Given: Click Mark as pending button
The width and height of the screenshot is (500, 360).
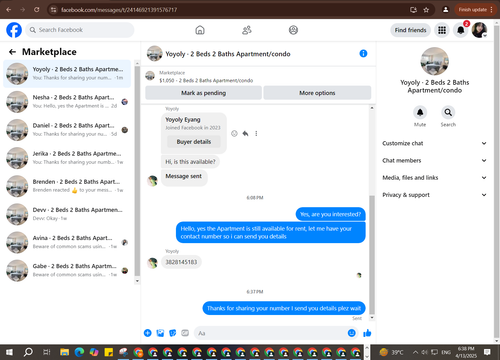Looking at the screenshot, I should 203,93.
